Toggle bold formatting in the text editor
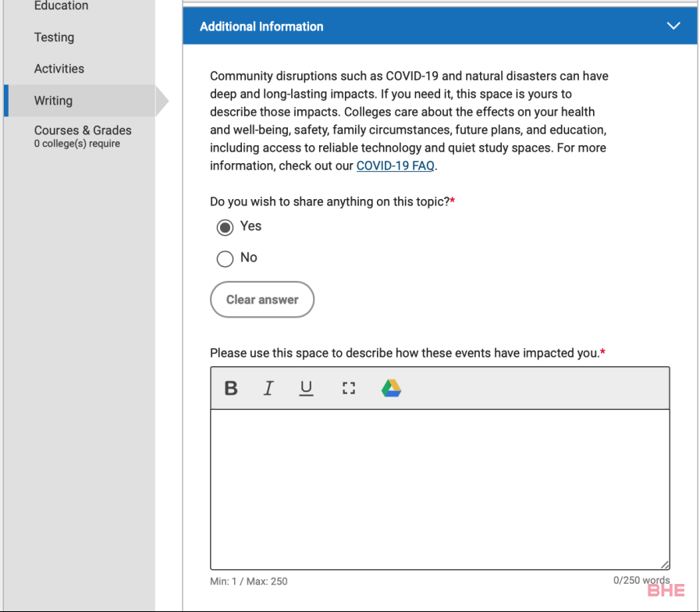Image resolution: width=700 pixels, height=612 pixels. tap(231, 388)
